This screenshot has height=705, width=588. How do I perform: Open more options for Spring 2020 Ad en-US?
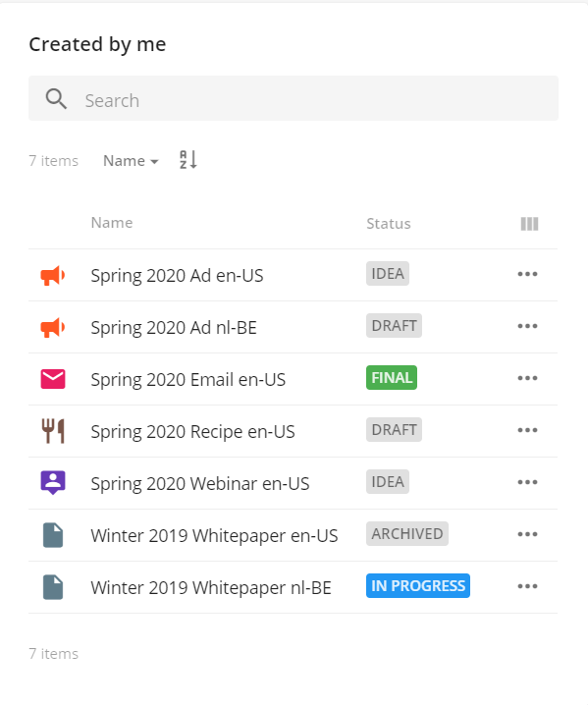(x=527, y=274)
